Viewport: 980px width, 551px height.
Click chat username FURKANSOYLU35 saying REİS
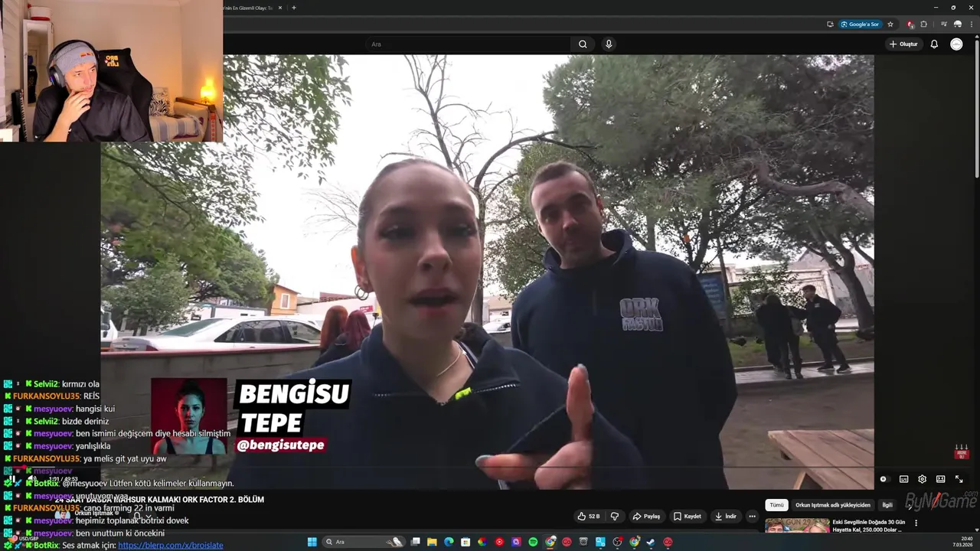tap(46, 396)
